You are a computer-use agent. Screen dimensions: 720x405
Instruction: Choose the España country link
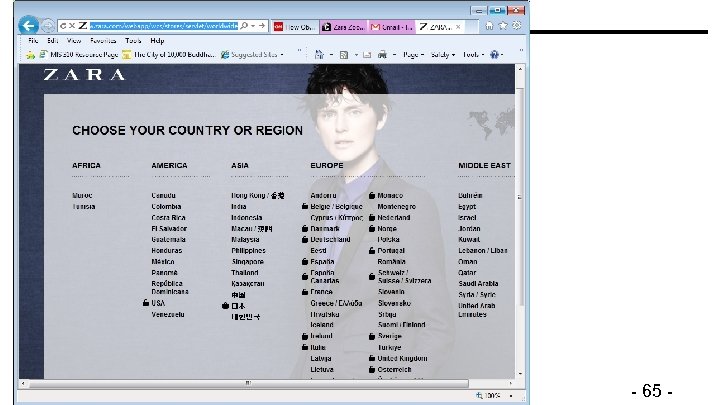click(322, 261)
